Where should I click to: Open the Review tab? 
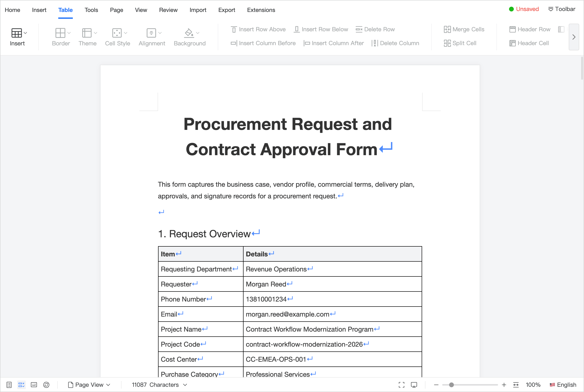168,10
